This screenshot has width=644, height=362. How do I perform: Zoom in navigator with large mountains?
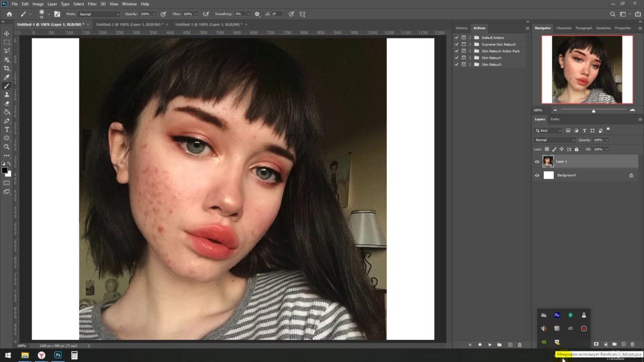tap(632, 110)
